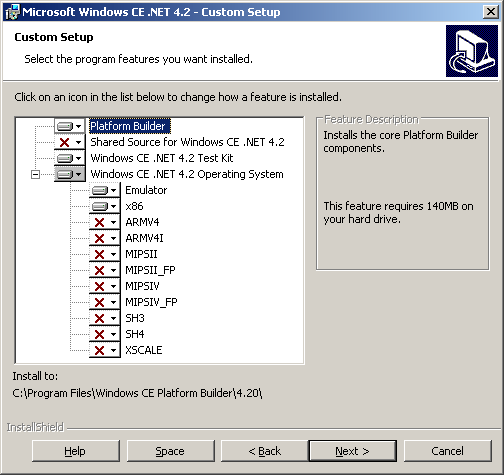This screenshot has height=475, width=504.
Task: Click the red X icon for MIPSII
Action: (x=99, y=254)
